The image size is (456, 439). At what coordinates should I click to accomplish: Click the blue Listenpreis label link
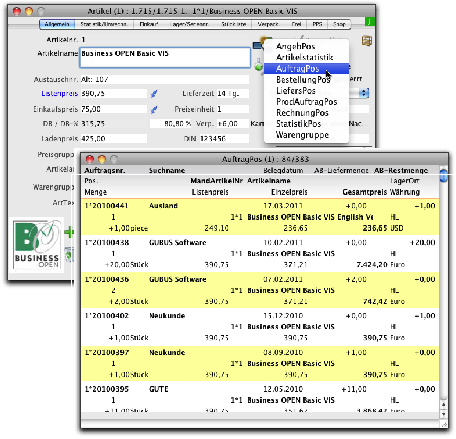59,94
